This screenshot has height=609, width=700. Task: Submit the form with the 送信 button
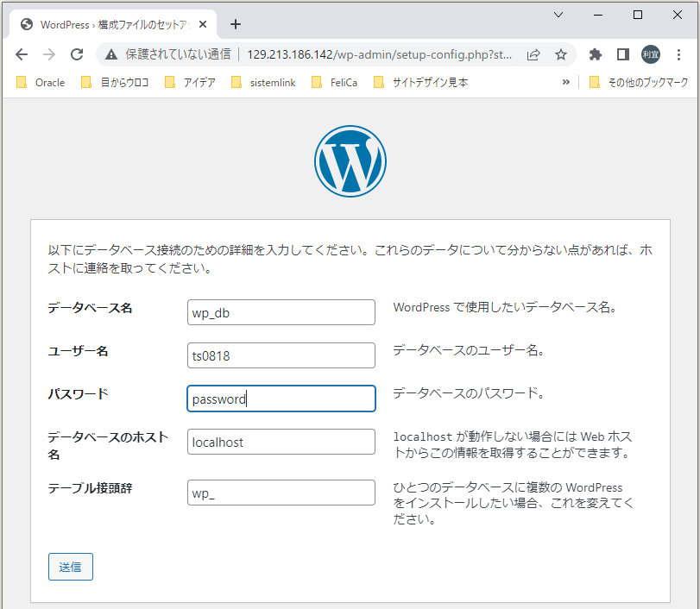[71, 567]
